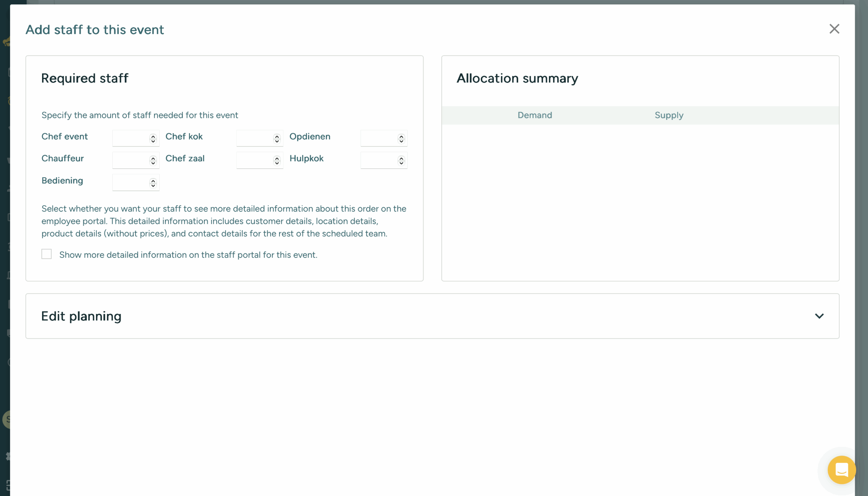This screenshot has height=496, width=868.
Task: Click the Opdienen amount input
Action: [379, 138]
